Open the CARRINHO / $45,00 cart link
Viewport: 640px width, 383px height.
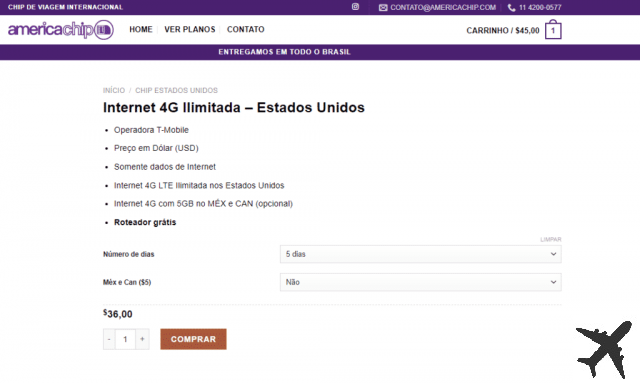(x=503, y=31)
